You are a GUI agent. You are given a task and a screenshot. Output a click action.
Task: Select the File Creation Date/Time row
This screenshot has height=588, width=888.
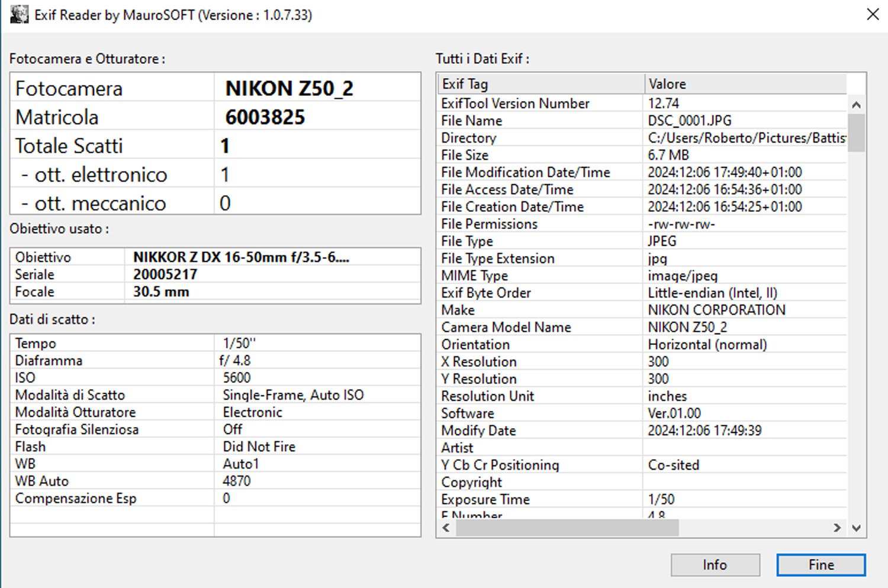(x=642, y=206)
